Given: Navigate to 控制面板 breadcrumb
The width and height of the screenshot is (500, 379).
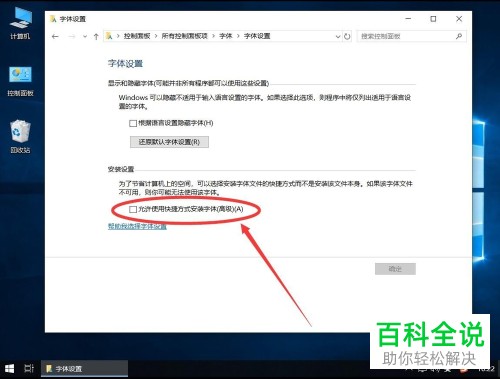Looking at the screenshot, I should click(137, 36).
